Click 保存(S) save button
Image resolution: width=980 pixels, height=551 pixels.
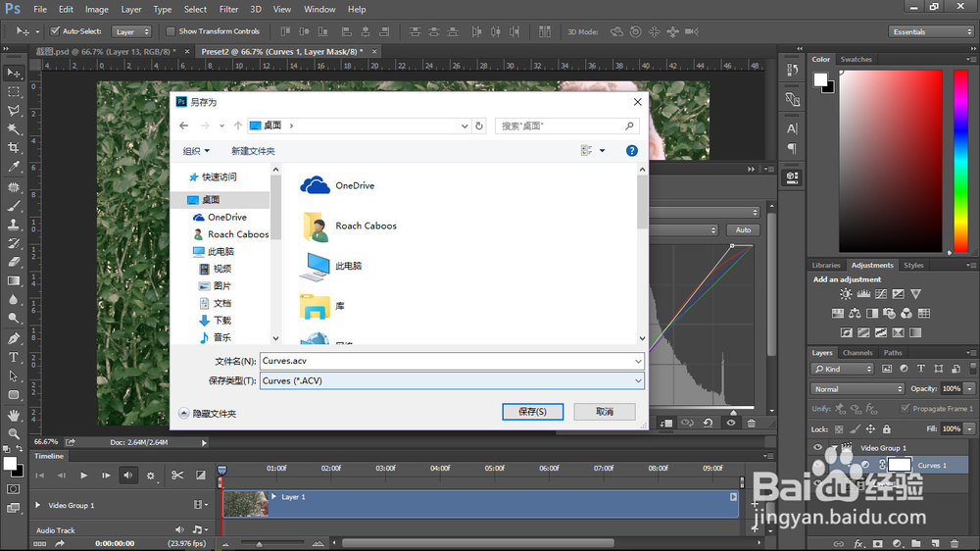[532, 412]
